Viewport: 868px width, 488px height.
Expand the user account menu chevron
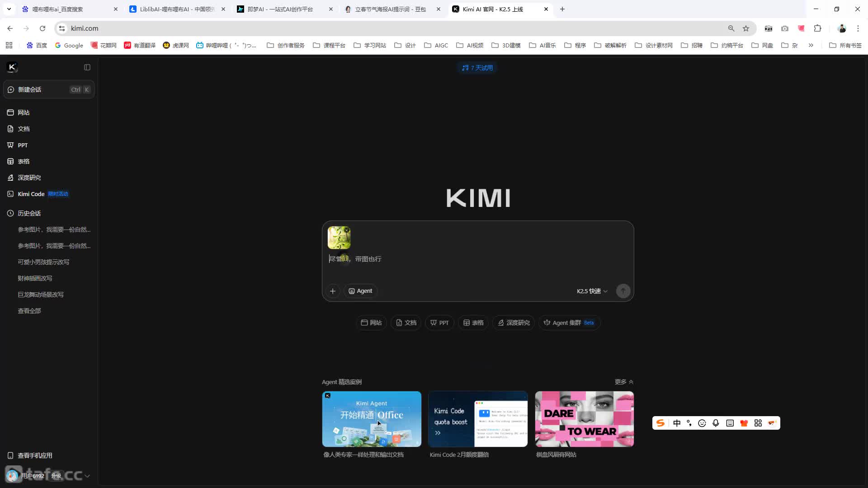pos(87,476)
